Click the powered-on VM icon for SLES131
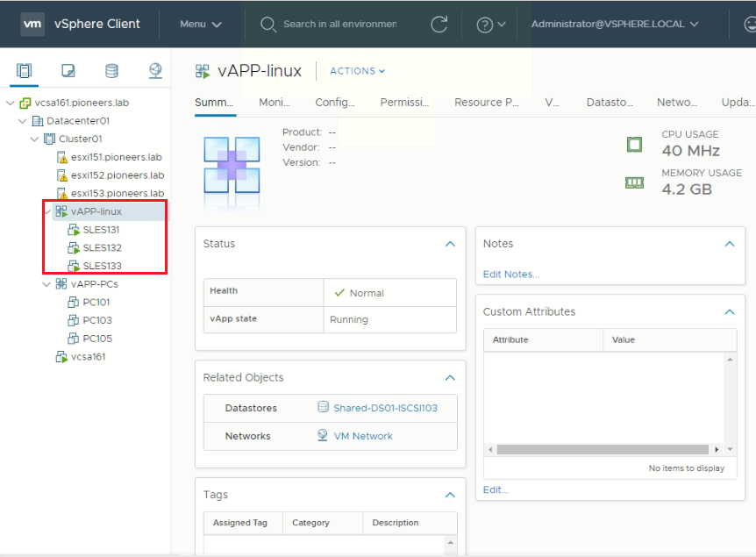Viewport: 756px width, 557px height. [74, 230]
